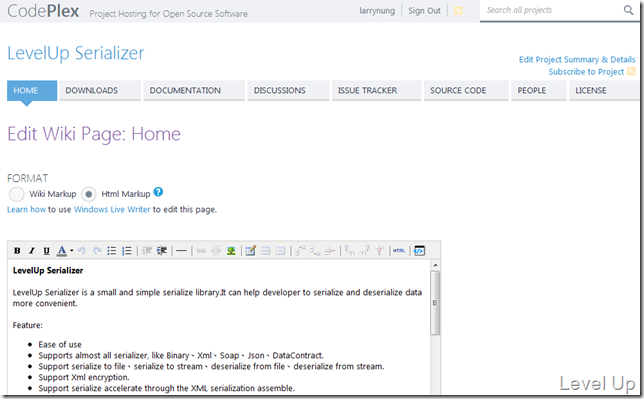The width and height of the screenshot is (644, 399).
Task: Click the editor scrollbar up arrow
Action: click(x=435, y=265)
